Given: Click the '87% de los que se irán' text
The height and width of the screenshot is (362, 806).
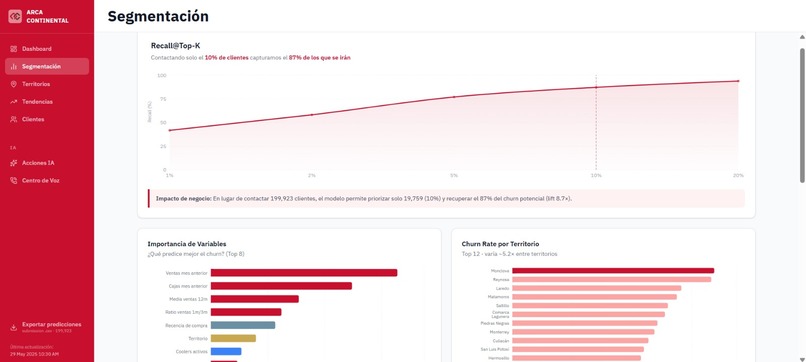Looking at the screenshot, I should [319, 58].
